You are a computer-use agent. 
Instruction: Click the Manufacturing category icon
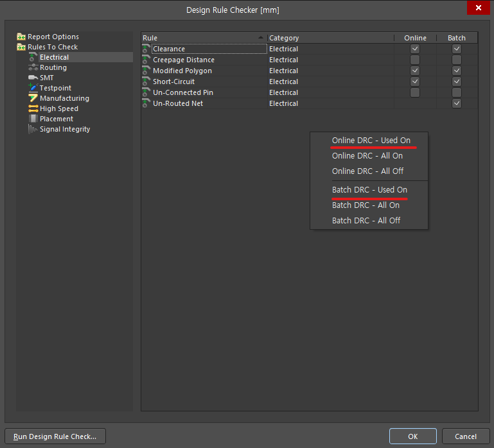point(33,98)
